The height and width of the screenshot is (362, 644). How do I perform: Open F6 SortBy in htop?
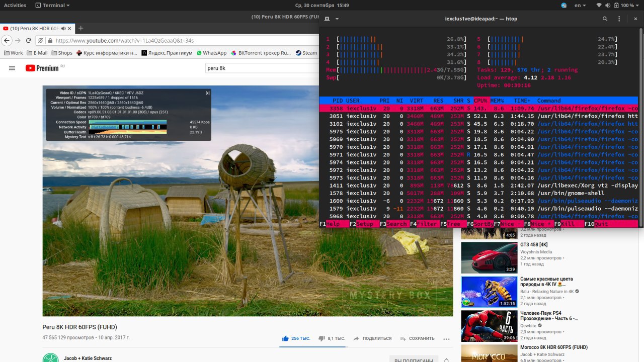[x=480, y=224]
